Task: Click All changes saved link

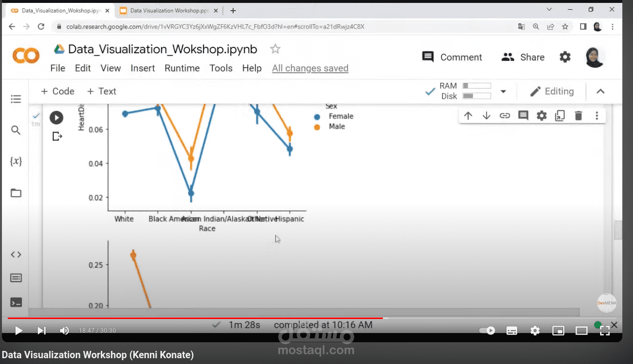Action: pos(310,68)
